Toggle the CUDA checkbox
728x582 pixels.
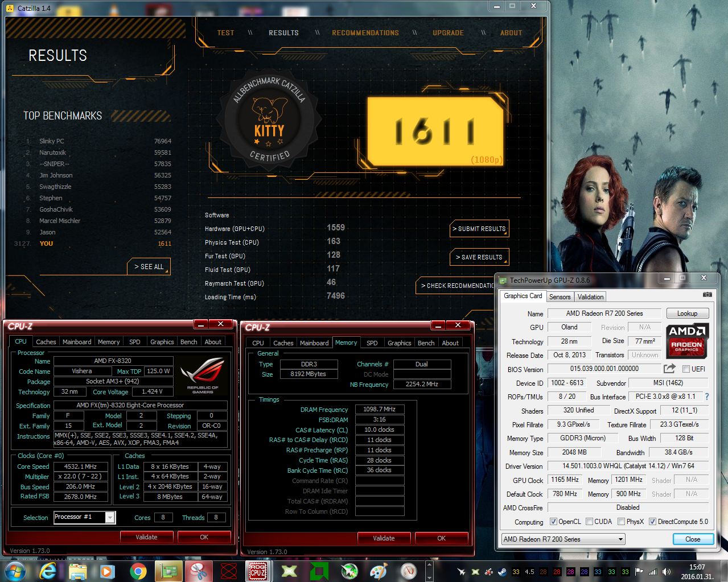point(589,522)
